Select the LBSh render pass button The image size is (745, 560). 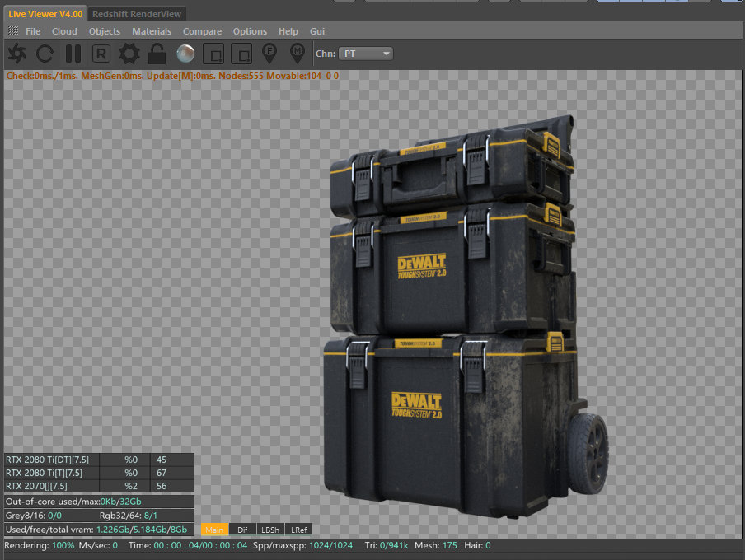[x=270, y=530]
